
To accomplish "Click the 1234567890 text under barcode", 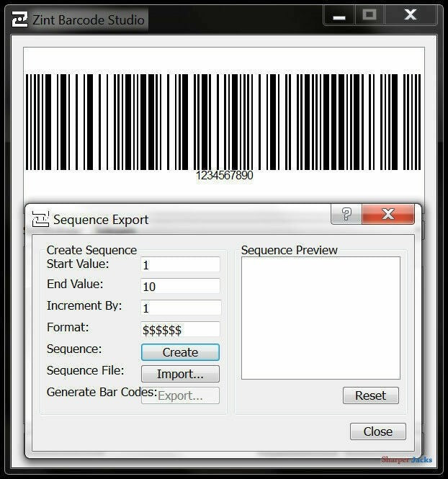I will [x=224, y=175].
